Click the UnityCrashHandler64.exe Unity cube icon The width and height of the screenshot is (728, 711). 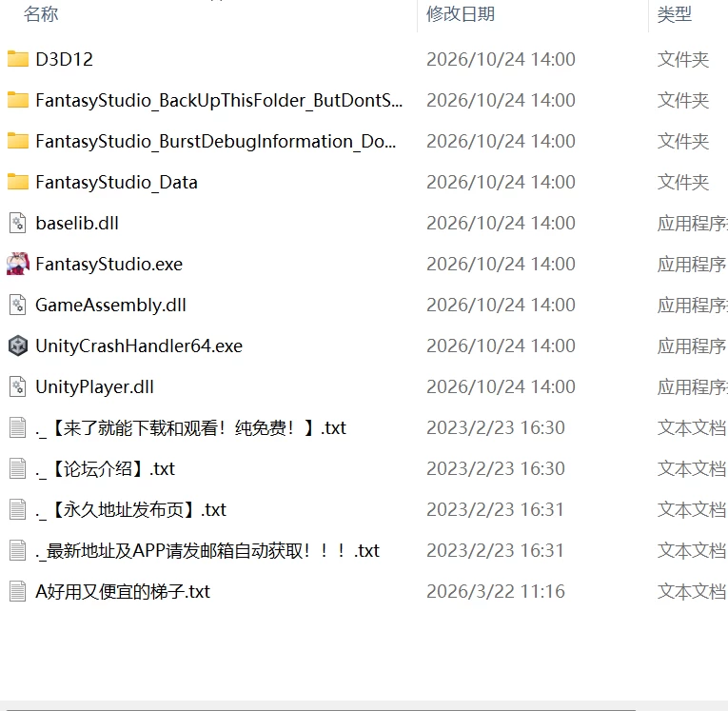[18, 346]
